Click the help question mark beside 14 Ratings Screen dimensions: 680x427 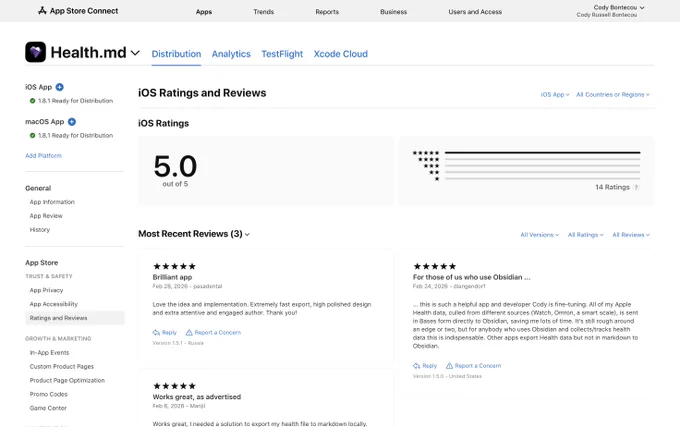coord(636,187)
